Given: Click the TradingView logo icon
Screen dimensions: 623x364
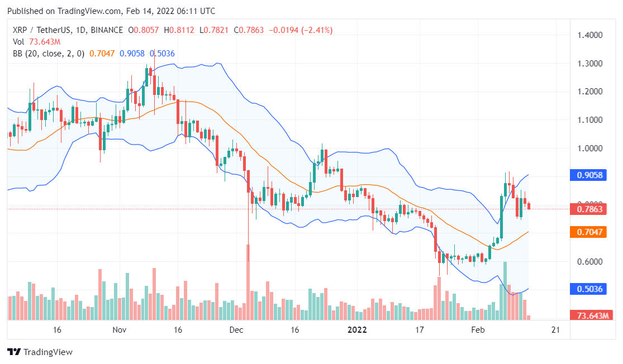Looking at the screenshot, I should (x=14, y=352).
